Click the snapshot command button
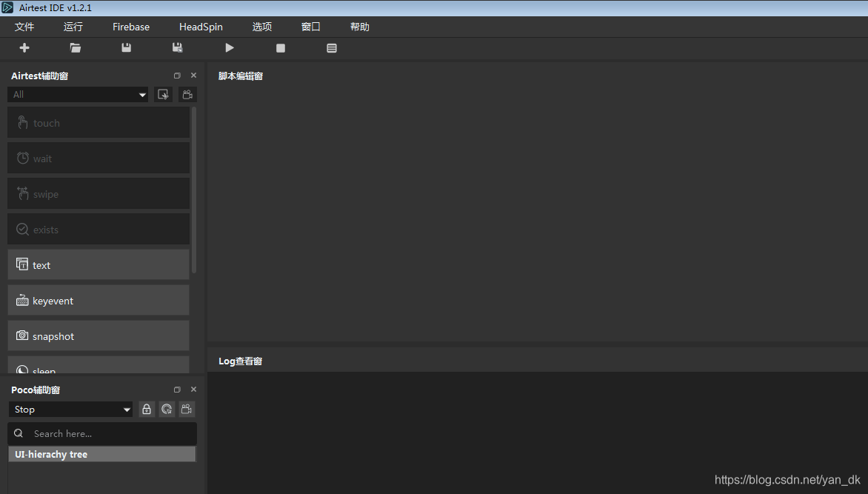This screenshot has height=494, width=868. click(x=99, y=336)
